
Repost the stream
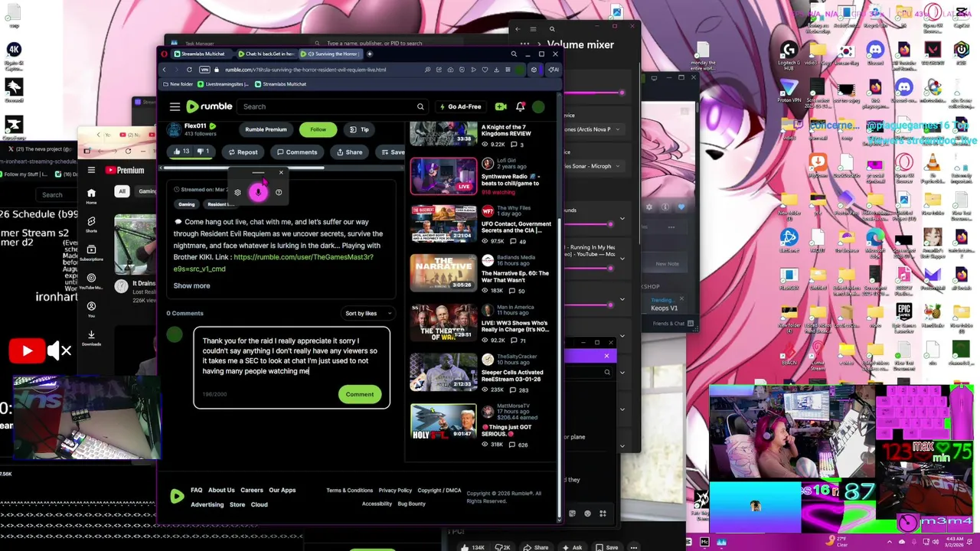pos(242,152)
